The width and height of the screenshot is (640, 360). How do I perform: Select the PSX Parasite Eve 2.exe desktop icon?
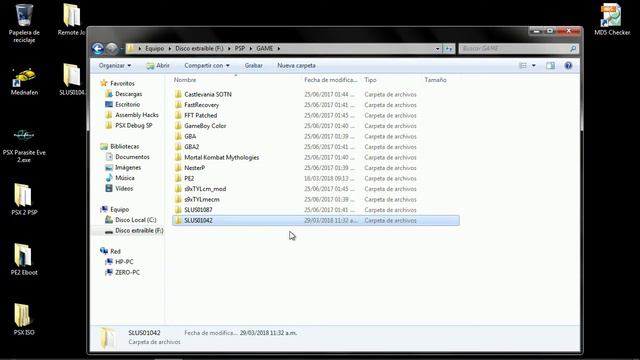24,145
